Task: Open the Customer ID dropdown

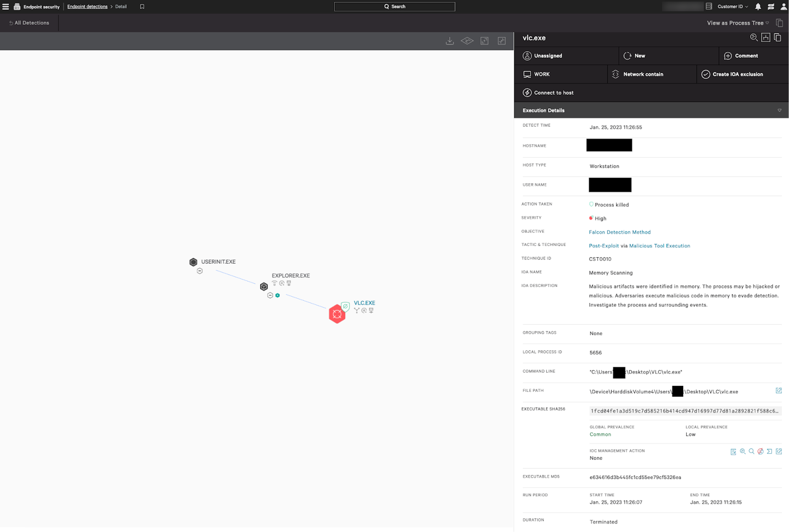Action: point(733,6)
